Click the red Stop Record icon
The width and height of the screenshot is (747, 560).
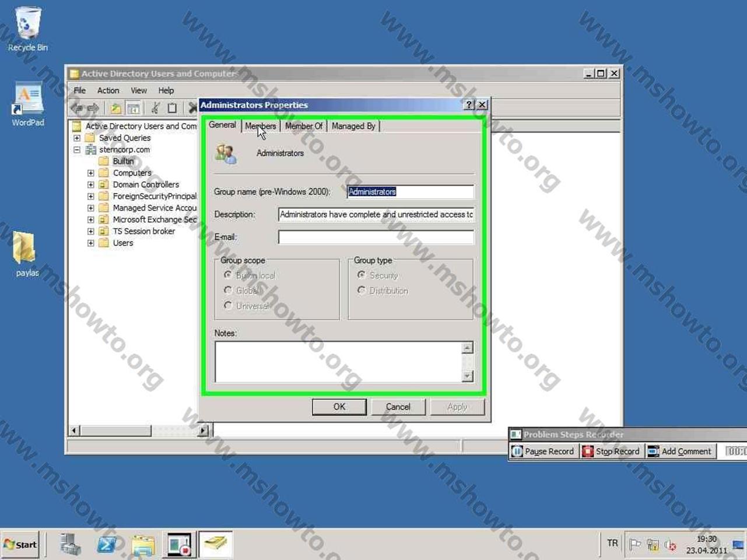click(588, 452)
